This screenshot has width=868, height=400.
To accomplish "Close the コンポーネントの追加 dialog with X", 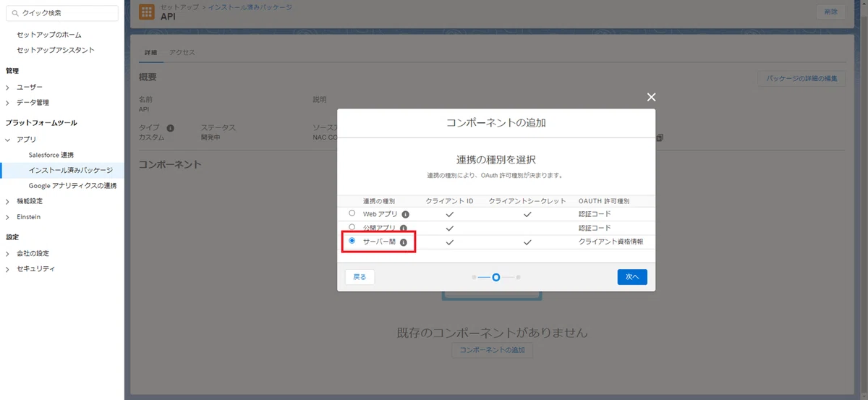I will coord(651,97).
